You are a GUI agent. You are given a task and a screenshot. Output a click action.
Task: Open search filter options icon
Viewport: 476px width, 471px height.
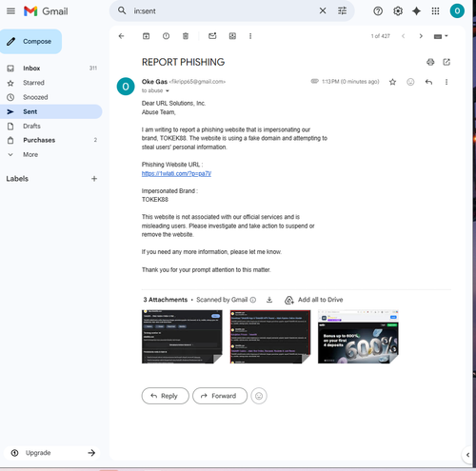(x=342, y=10)
